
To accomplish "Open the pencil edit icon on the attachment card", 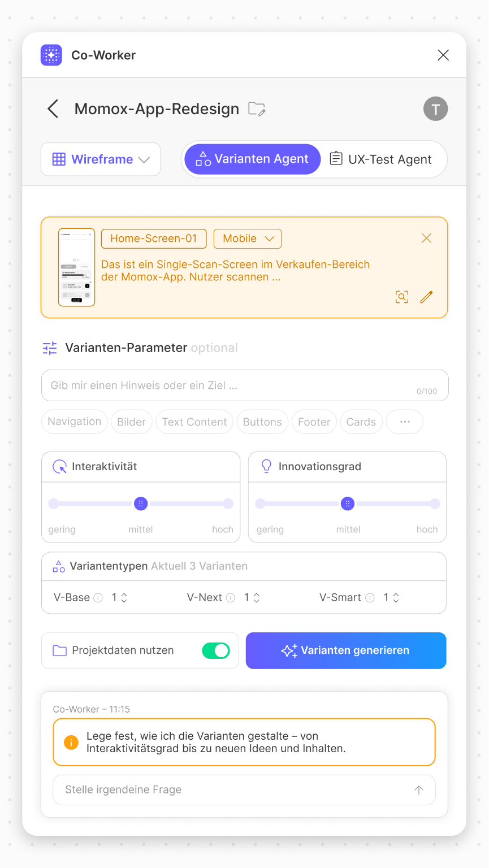I will tap(426, 297).
